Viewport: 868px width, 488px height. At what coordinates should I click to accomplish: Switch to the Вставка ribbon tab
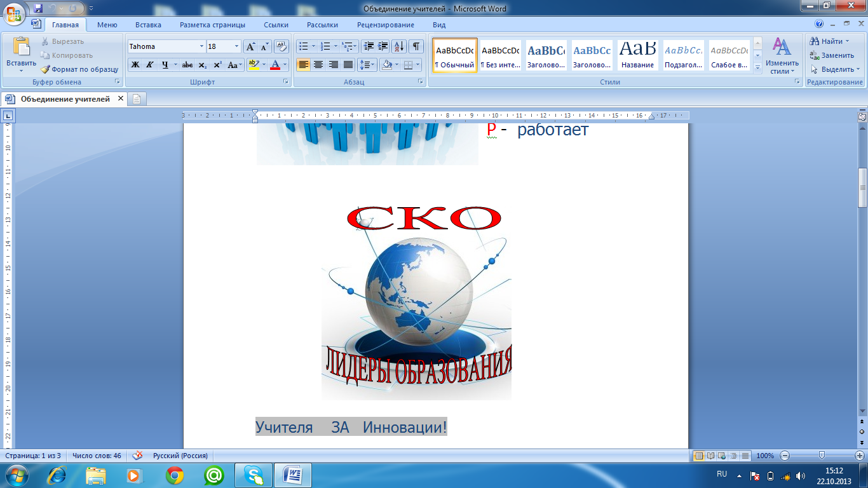click(x=148, y=25)
